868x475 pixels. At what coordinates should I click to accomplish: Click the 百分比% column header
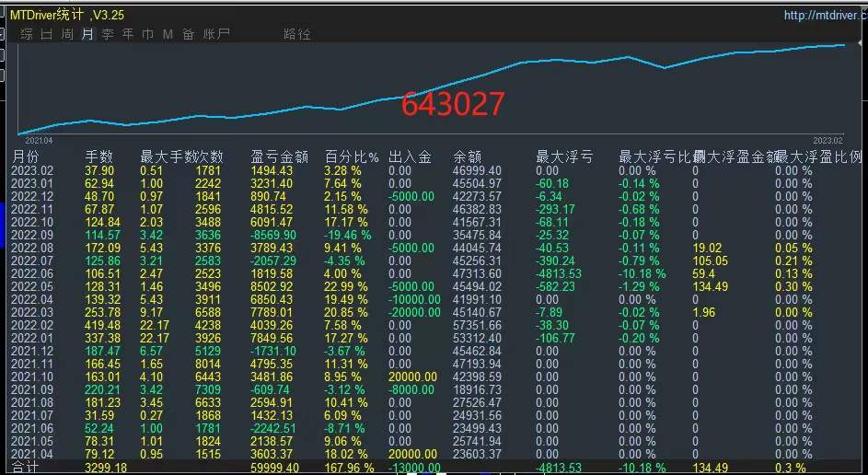352,157
